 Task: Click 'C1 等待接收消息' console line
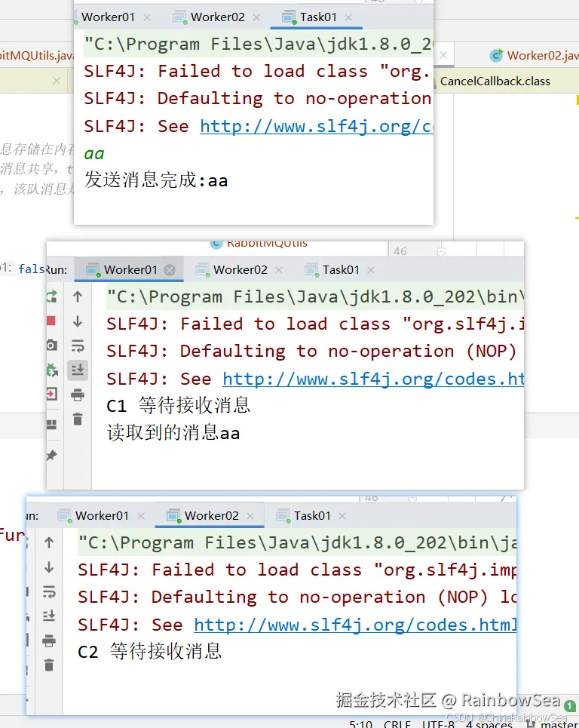point(178,405)
